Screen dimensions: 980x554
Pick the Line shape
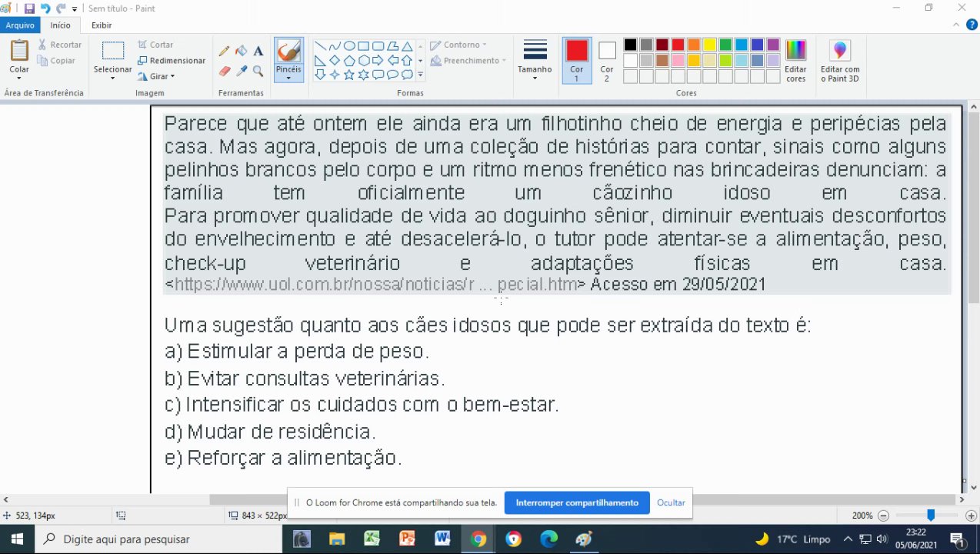point(320,46)
